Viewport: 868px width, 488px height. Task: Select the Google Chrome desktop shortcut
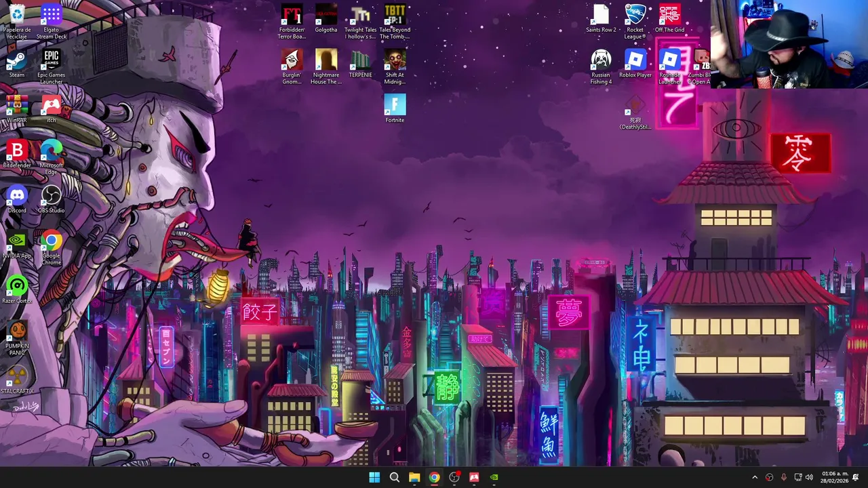coord(52,247)
